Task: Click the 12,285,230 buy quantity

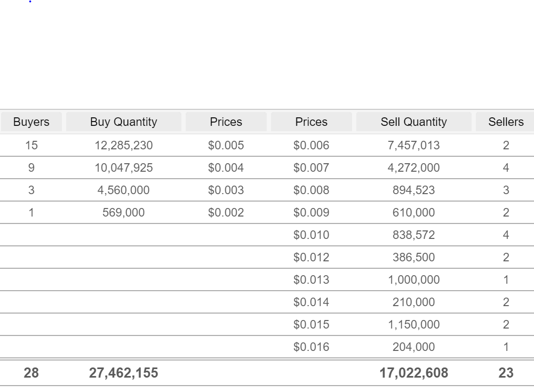Action: (124, 146)
